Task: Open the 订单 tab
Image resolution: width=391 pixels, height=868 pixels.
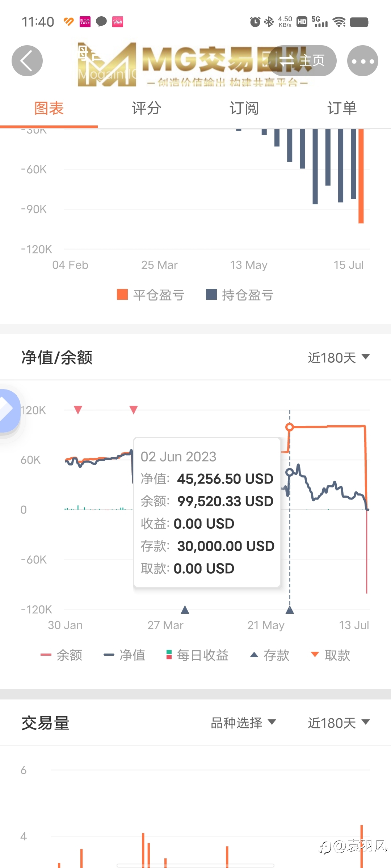Action: point(342,108)
